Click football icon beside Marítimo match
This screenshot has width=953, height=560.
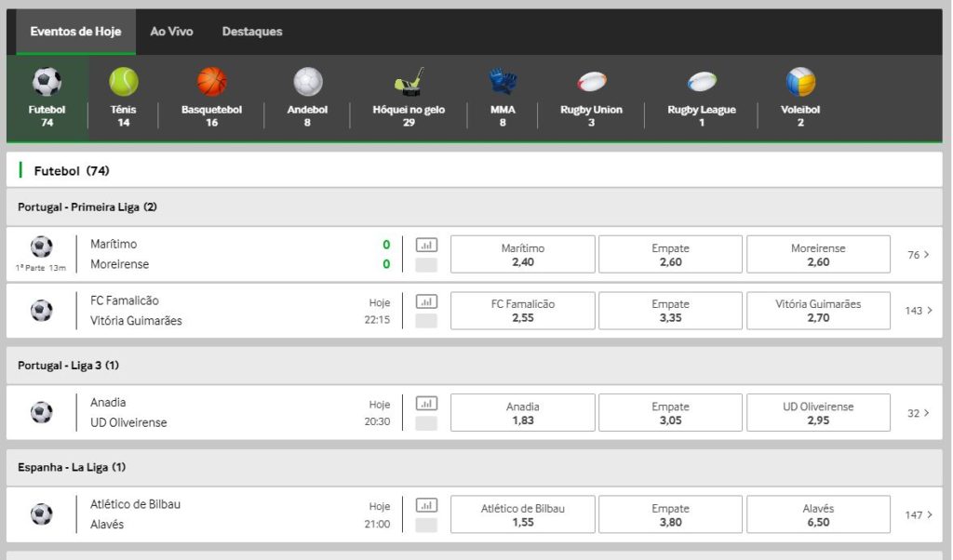tap(41, 247)
